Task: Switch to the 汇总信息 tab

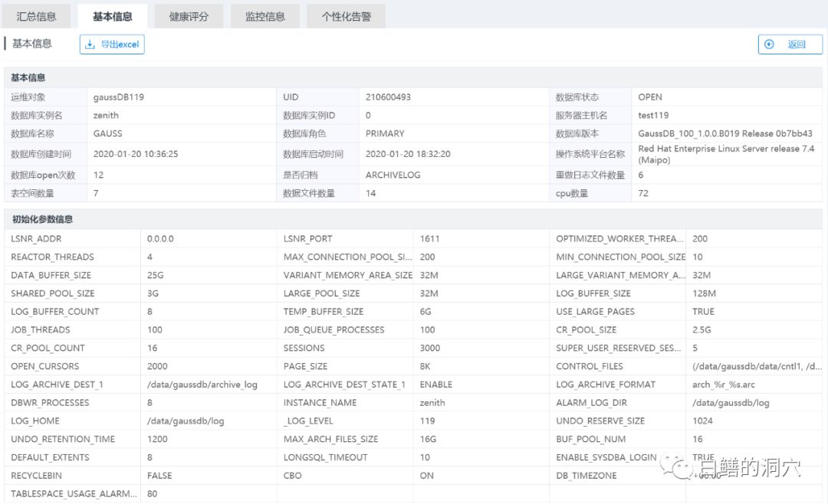Action: pyautogui.click(x=37, y=16)
